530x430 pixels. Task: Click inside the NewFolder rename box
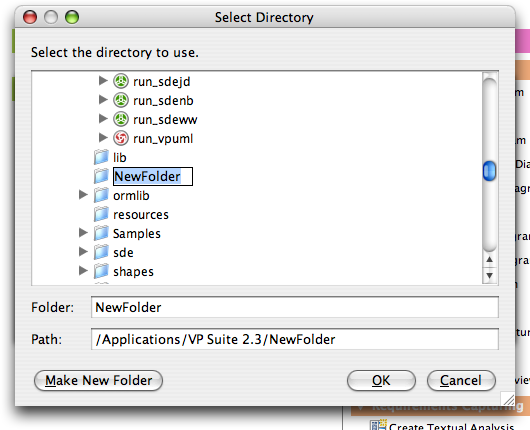pyautogui.click(x=153, y=176)
